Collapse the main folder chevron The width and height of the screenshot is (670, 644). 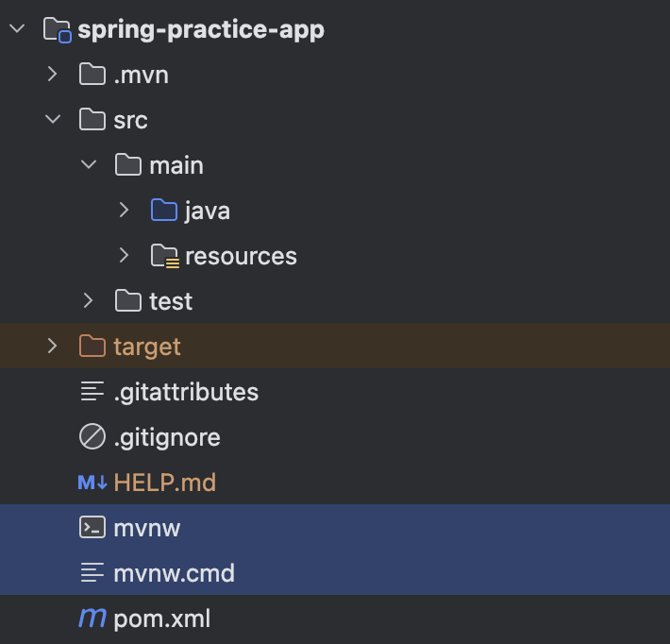(x=89, y=165)
